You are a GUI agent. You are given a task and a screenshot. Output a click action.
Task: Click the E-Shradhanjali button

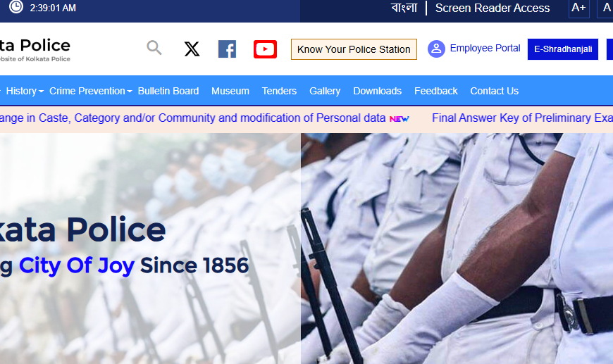click(563, 49)
